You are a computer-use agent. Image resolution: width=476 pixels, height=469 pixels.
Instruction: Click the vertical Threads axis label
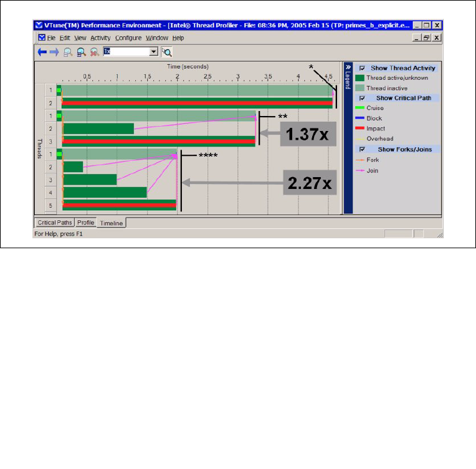point(39,148)
